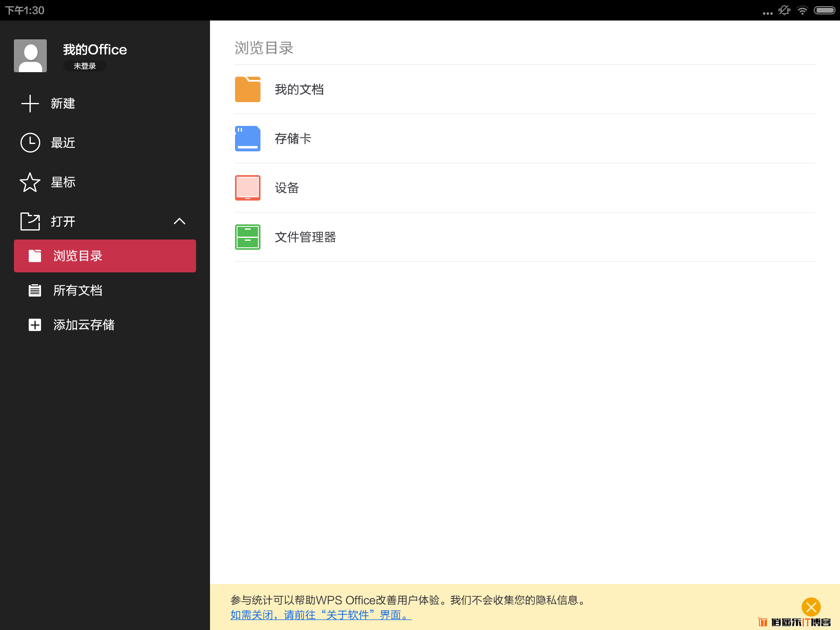Screen dimensions: 840x630
Task: Open the green 文件管理器 cabinet icon
Action: [x=248, y=237]
